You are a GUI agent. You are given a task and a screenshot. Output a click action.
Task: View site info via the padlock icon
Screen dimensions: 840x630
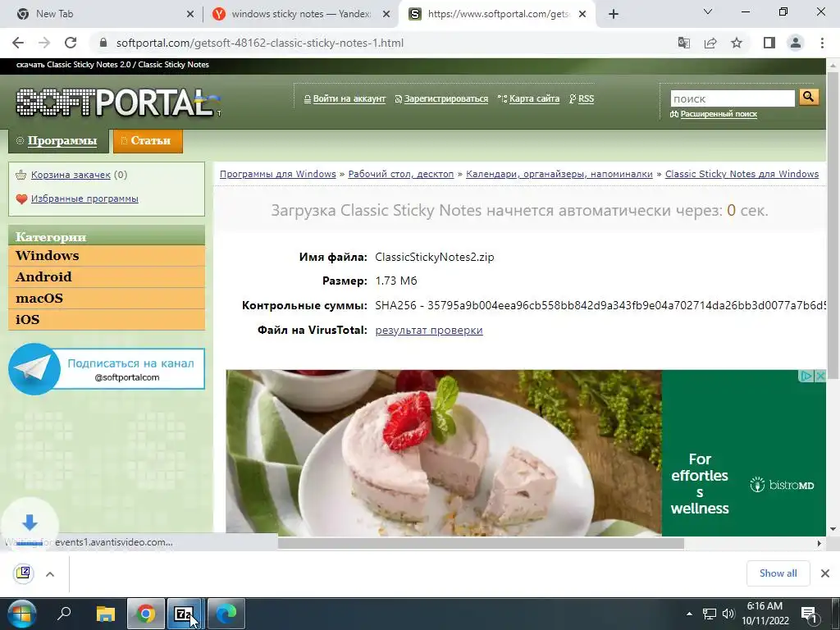[x=104, y=43]
